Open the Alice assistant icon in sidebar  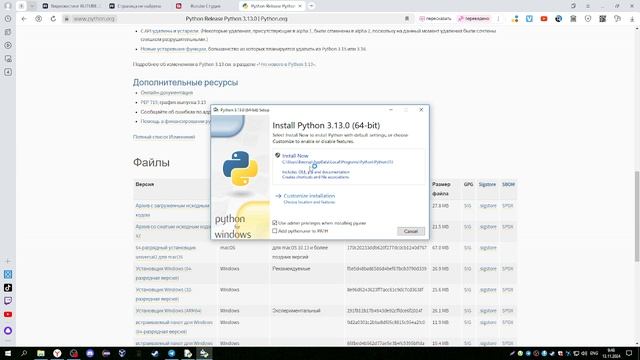point(8,331)
